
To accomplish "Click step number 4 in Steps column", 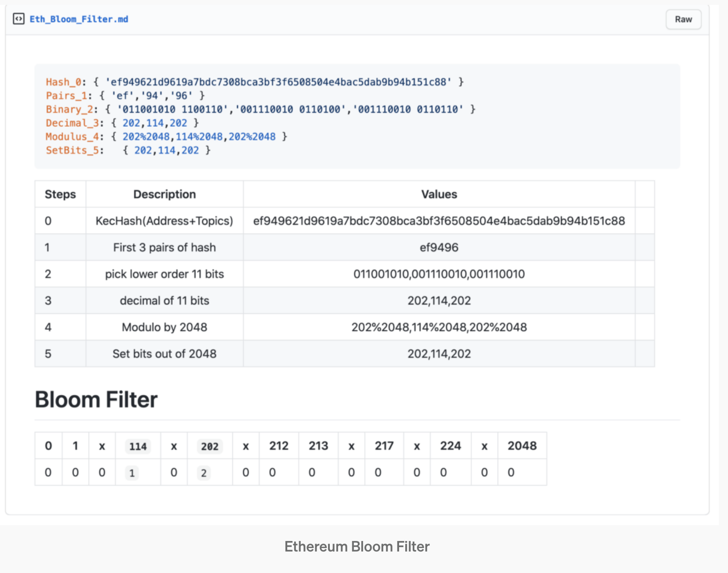I will coord(48,327).
